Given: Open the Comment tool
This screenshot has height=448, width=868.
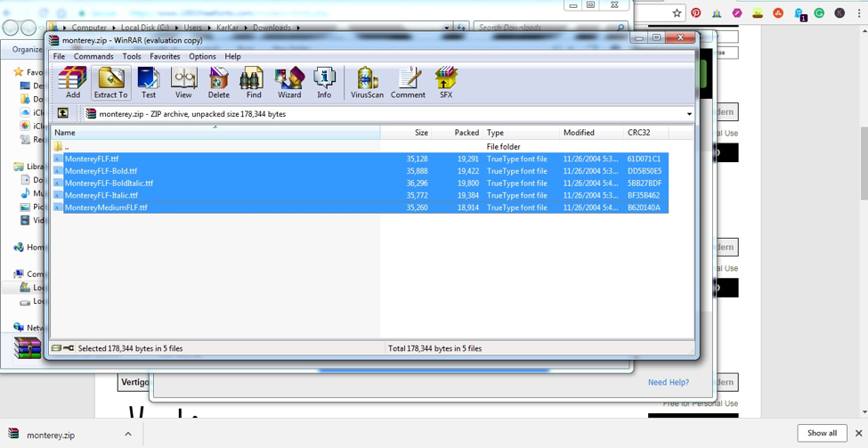Looking at the screenshot, I should pos(408,83).
